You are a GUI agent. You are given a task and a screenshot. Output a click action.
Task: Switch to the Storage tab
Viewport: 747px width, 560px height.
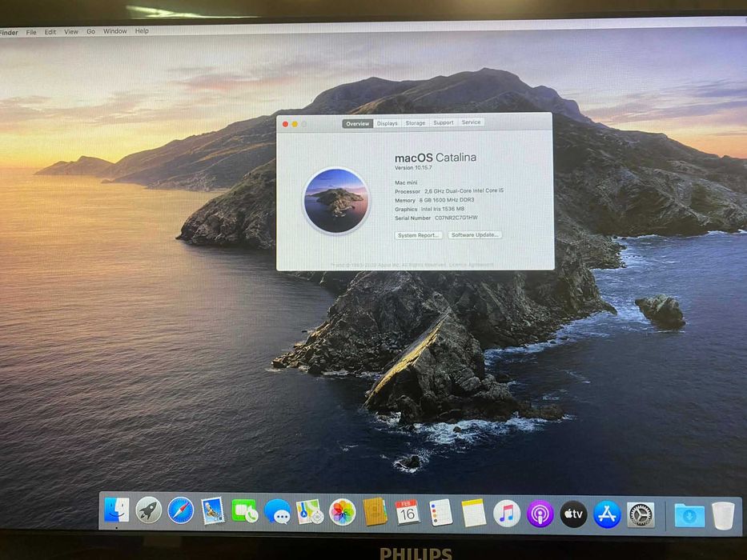(415, 123)
